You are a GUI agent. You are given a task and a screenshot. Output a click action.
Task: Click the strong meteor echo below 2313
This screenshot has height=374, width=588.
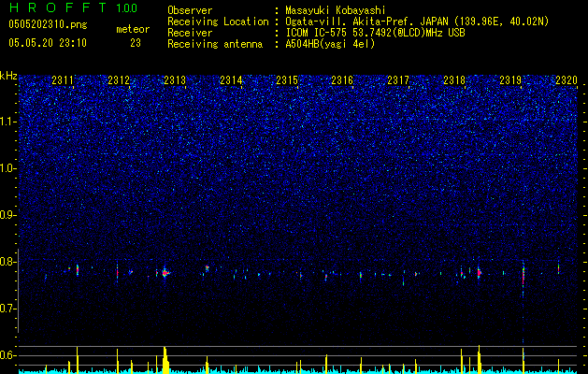point(165,273)
